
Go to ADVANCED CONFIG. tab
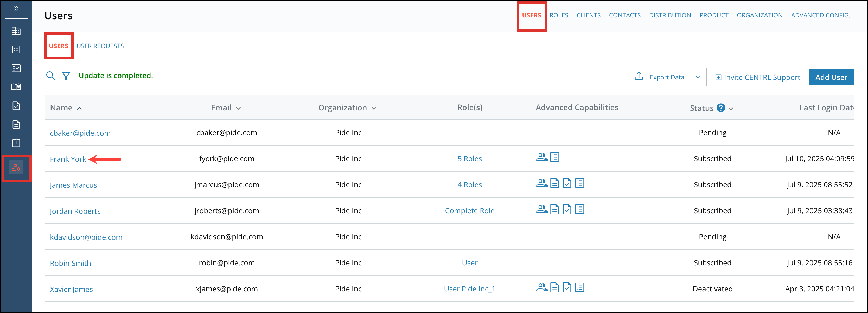pyautogui.click(x=820, y=15)
